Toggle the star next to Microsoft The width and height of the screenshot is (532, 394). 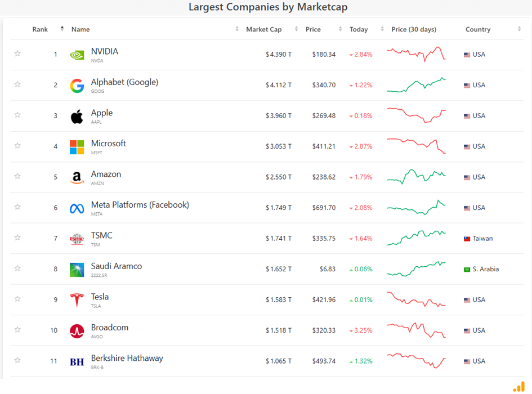(x=17, y=146)
